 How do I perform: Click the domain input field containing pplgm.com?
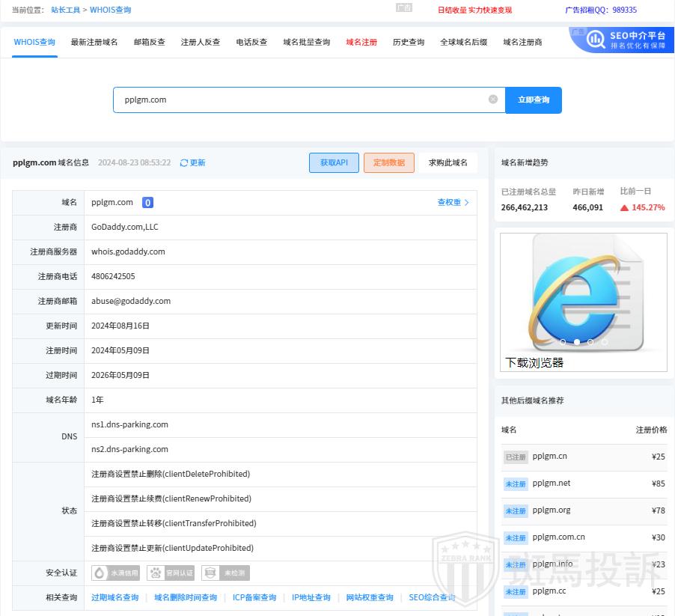299,100
